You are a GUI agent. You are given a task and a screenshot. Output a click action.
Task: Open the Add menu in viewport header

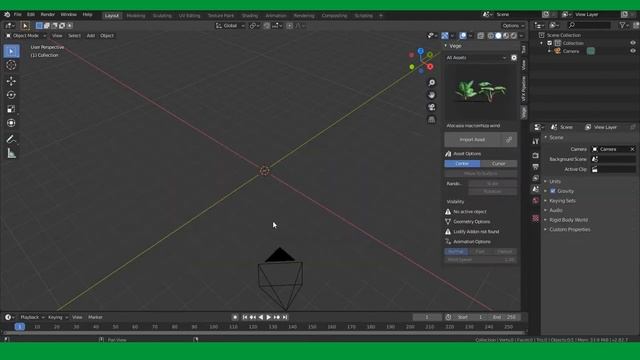click(91, 36)
